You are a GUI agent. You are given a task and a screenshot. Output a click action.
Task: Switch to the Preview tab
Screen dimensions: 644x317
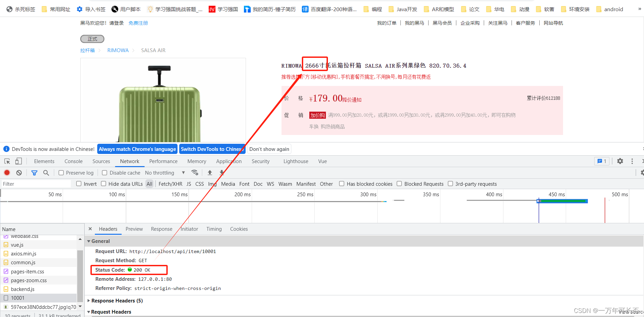[134, 229]
